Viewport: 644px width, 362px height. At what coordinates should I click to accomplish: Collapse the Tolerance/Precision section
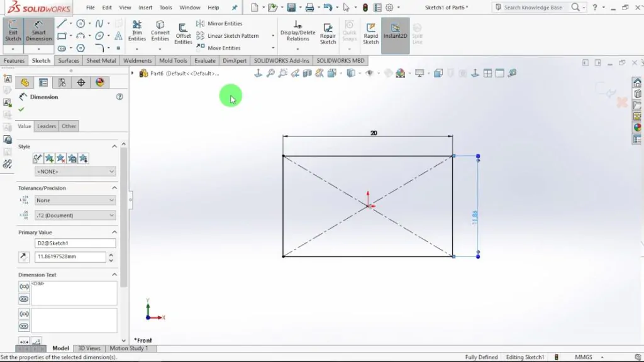coord(114,187)
